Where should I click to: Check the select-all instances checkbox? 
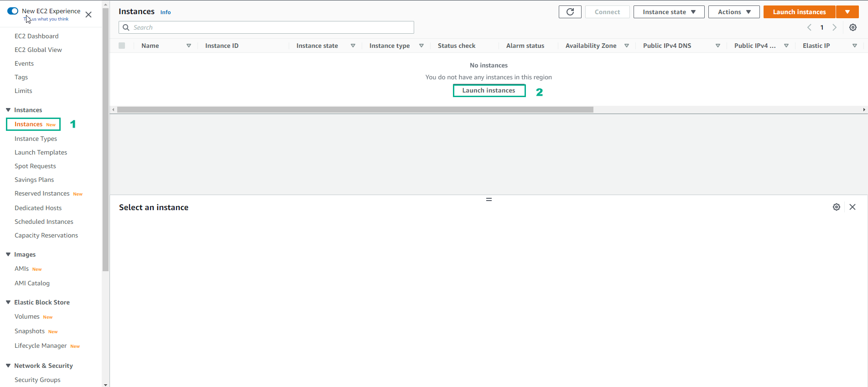click(x=122, y=46)
